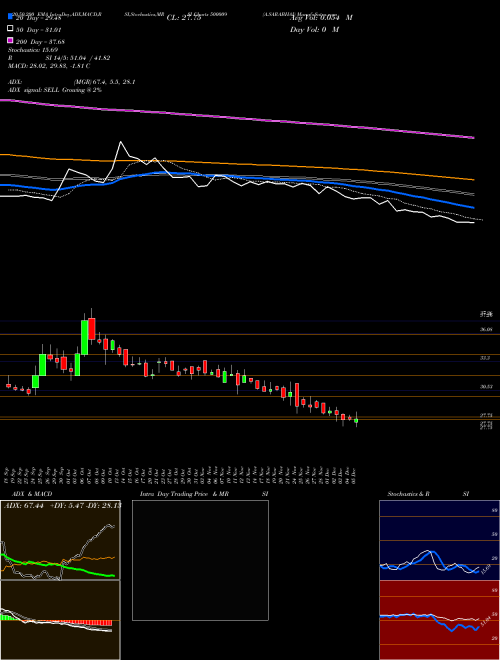The width and height of the screenshot is (500, 660).
Task: Open the ADX indicator chart panel
Action: coord(60,540)
